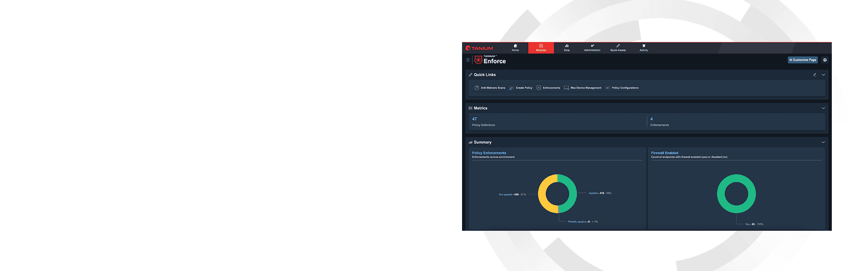Click the Yes 53 100% label
Screen dimensions: 868x271
point(754,224)
